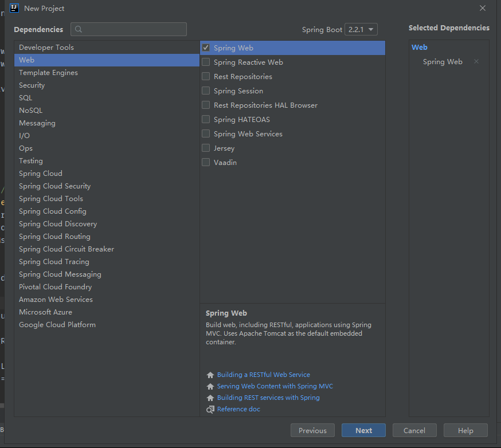
Task: Select the Testing category
Action: [107, 161]
